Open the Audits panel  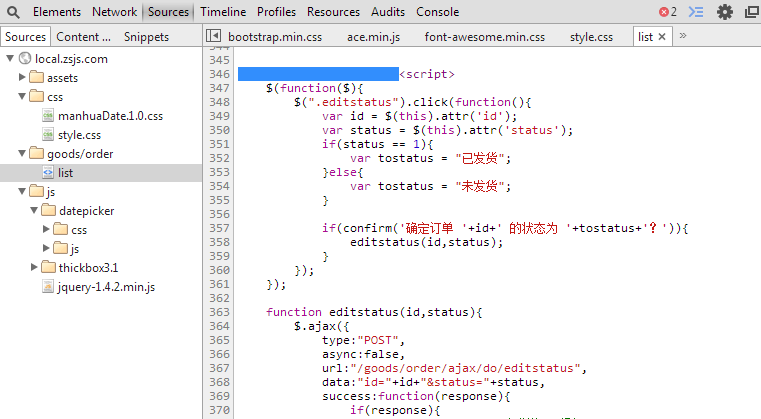388,12
